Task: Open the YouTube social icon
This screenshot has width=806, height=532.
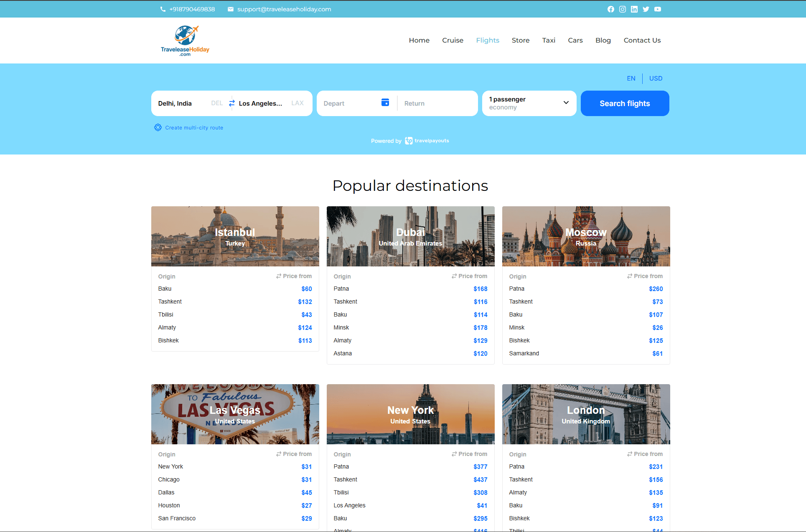Action: tap(657, 9)
